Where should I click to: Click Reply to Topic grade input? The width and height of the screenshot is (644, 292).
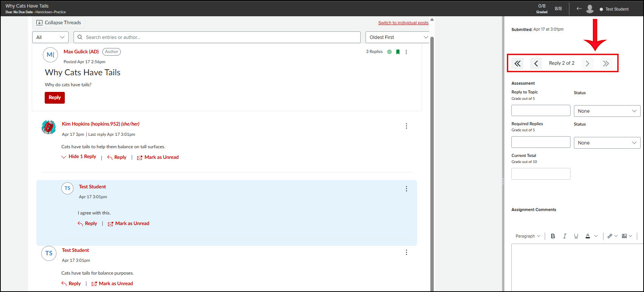click(x=541, y=110)
